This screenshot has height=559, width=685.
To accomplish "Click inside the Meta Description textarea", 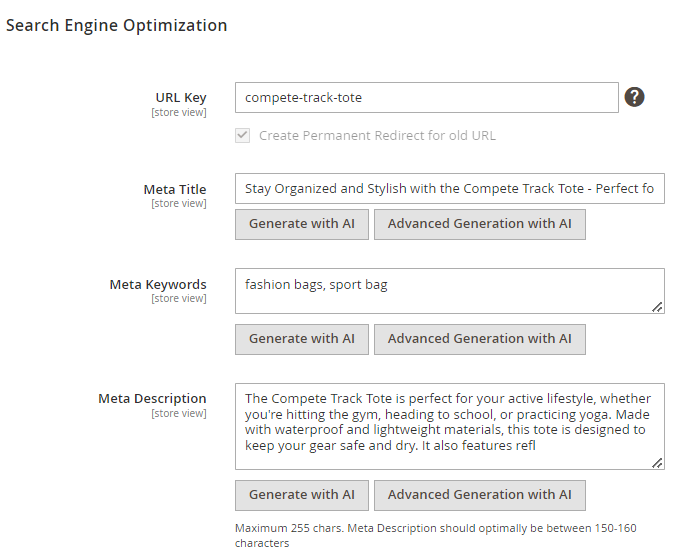I will [x=450, y=427].
